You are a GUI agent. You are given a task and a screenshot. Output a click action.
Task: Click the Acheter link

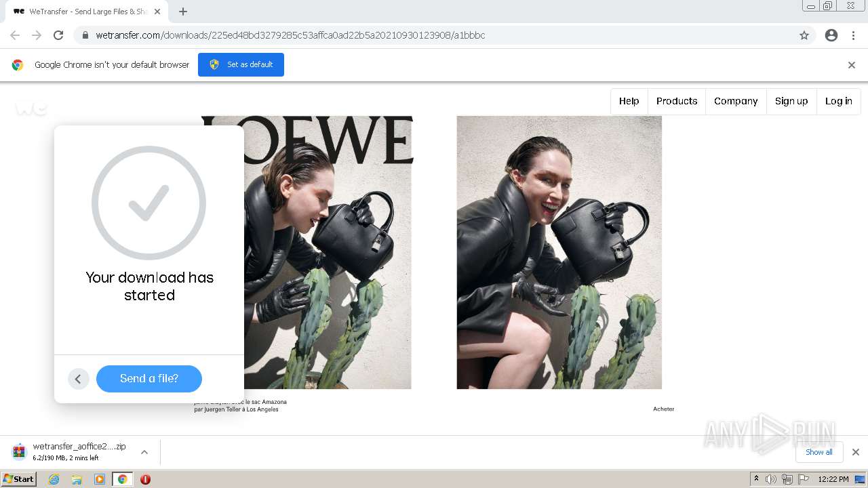click(663, 409)
